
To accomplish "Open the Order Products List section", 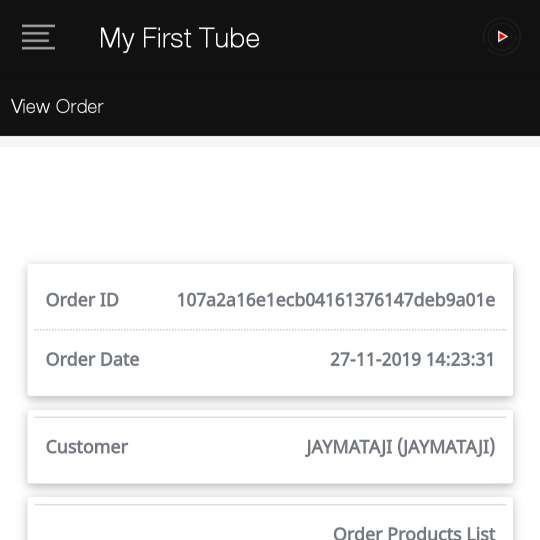I will [x=414, y=533].
